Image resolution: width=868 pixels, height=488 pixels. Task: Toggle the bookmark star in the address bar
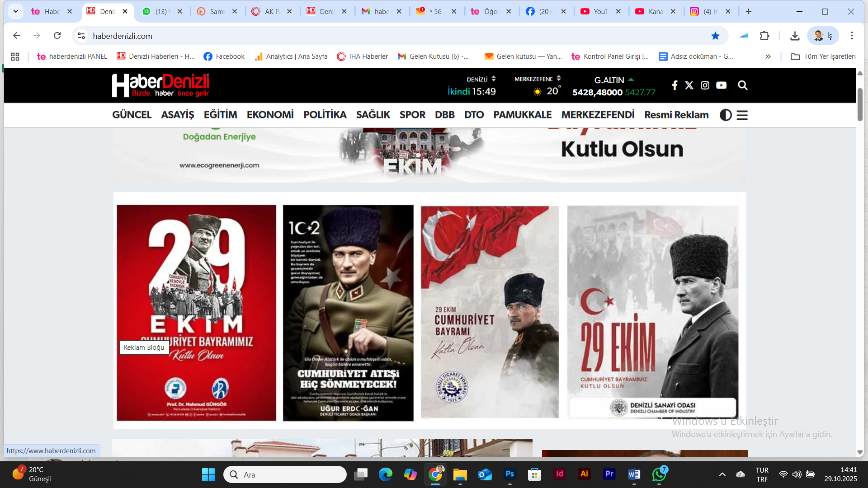click(x=716, y=36)
